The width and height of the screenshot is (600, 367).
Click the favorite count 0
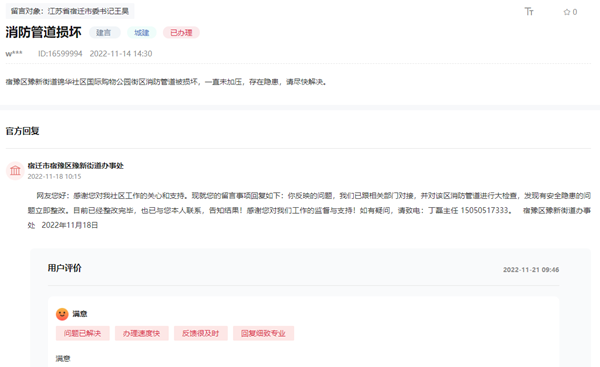point(575,12)
